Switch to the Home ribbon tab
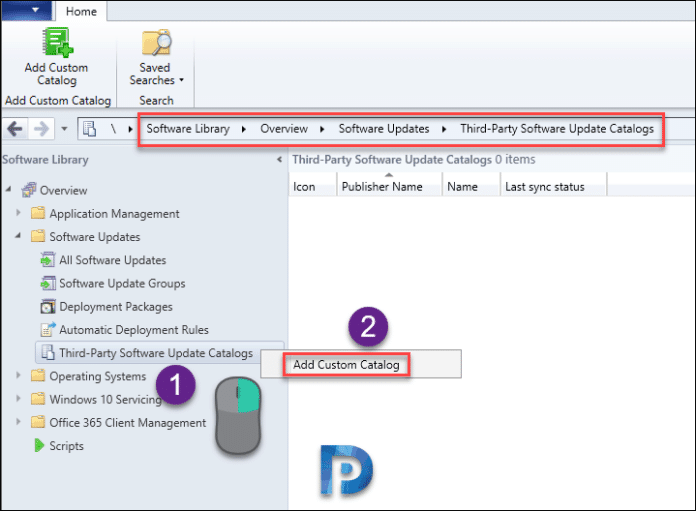 click(x=81, y=12)
